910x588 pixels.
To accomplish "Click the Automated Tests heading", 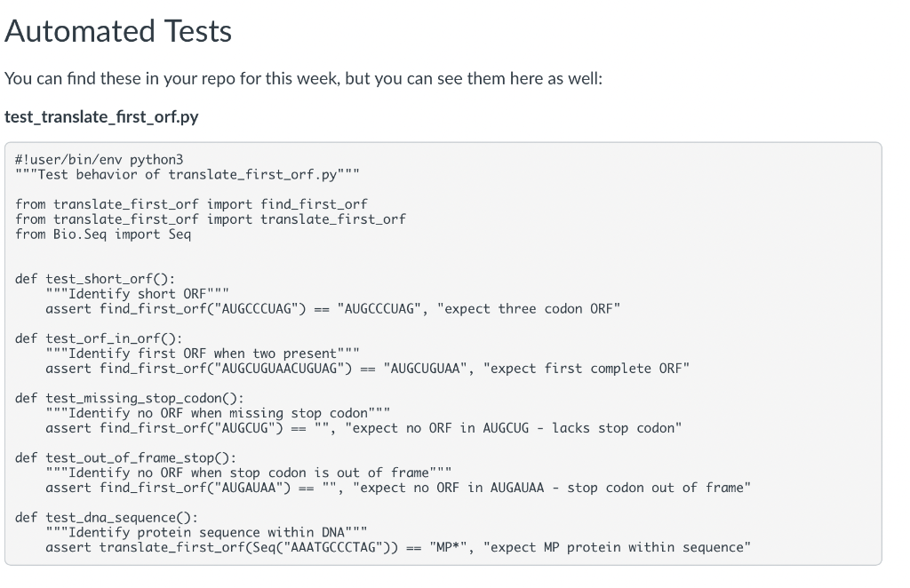I will coord(118,31).
